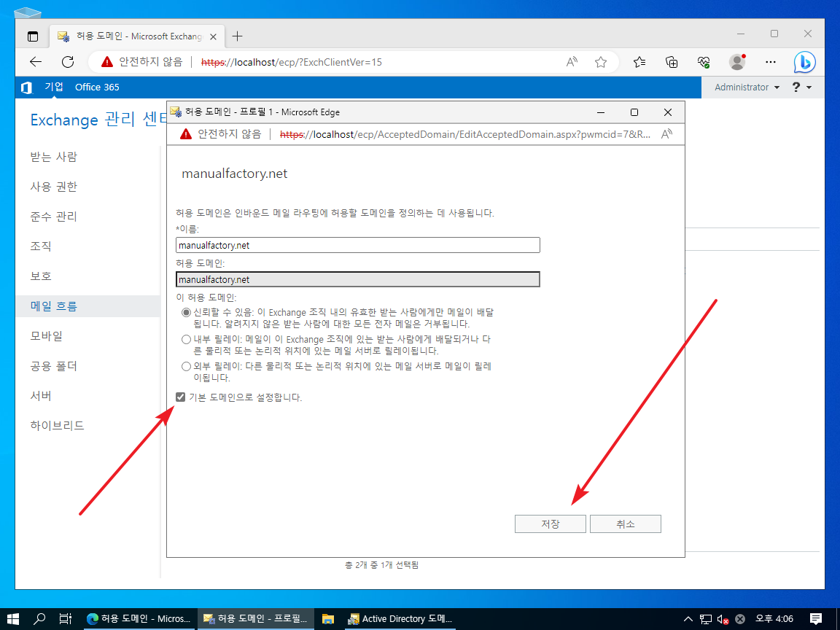Click the popup window address URL

click(x=465, y=134)
